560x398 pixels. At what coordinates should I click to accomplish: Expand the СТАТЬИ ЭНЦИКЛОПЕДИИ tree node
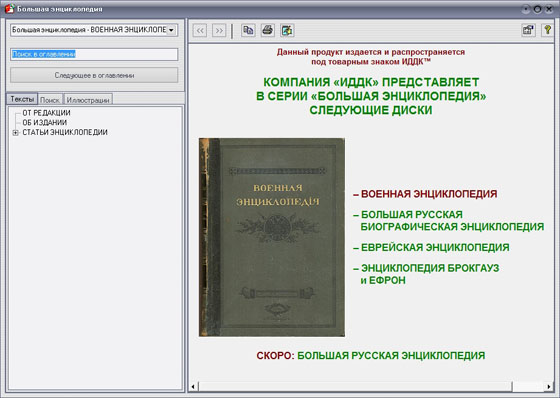(15, 133)
